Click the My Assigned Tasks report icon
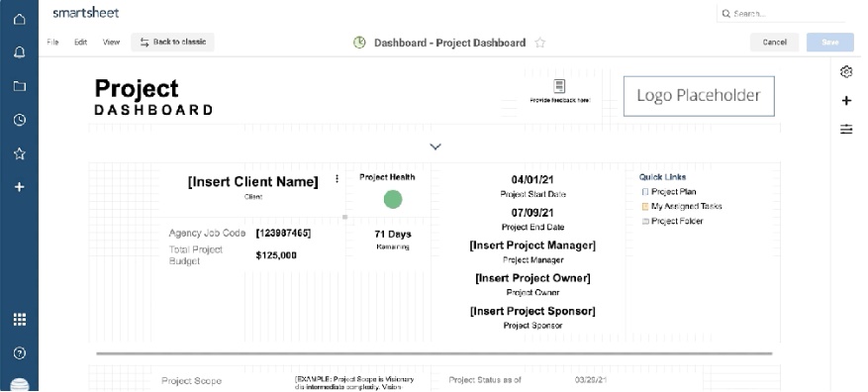Screen dimensions: 868x392 click(x=645, y=207)
